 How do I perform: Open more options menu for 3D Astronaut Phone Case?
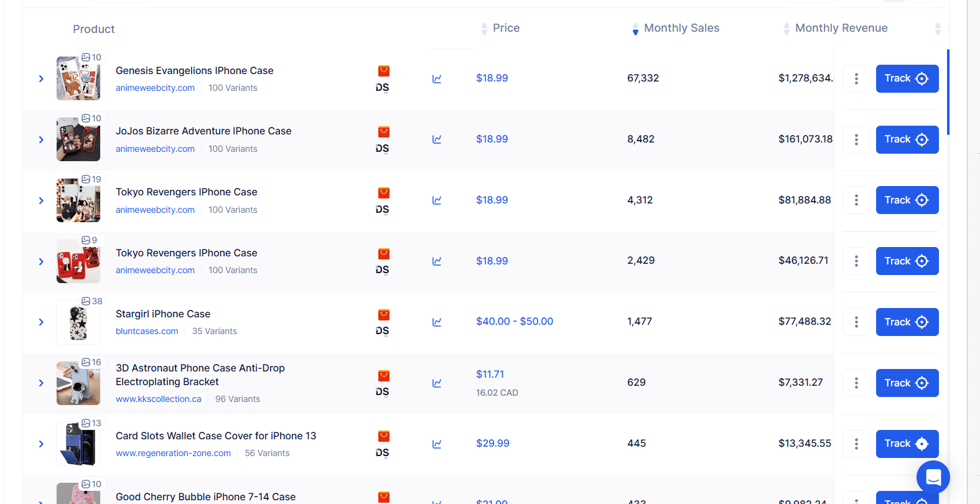(x=856, y=383)
